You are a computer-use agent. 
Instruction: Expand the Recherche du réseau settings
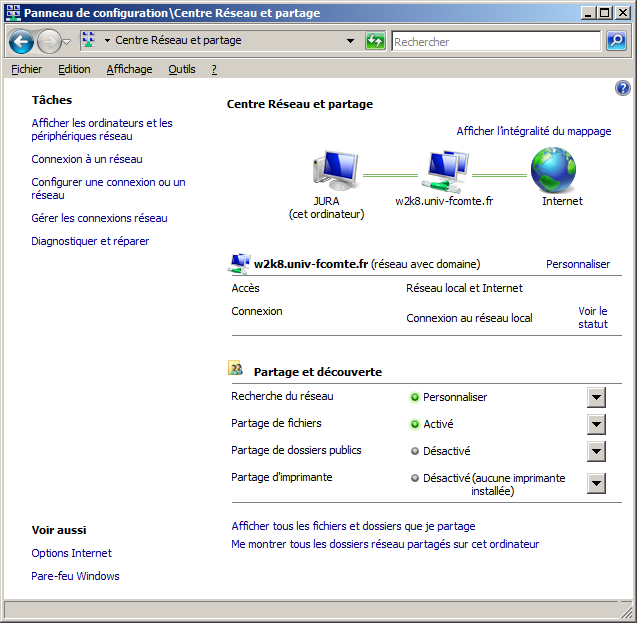[x=596, y=397]
